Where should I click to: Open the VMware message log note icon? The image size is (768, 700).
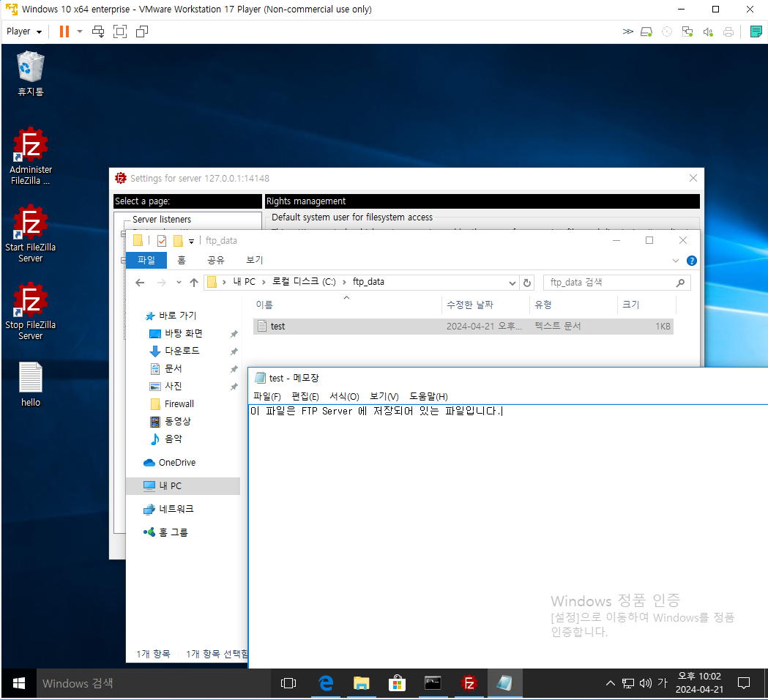point(756,31)
